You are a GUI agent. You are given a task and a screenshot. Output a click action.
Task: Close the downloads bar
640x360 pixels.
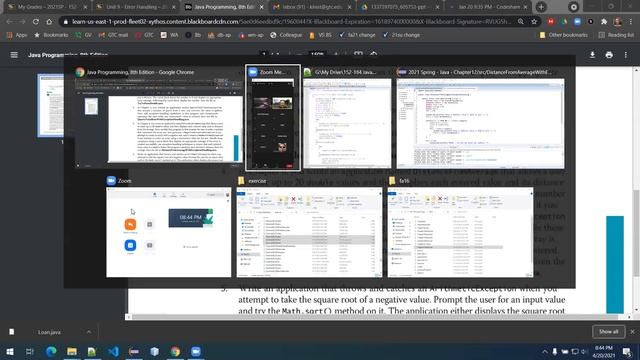point(632,332)
